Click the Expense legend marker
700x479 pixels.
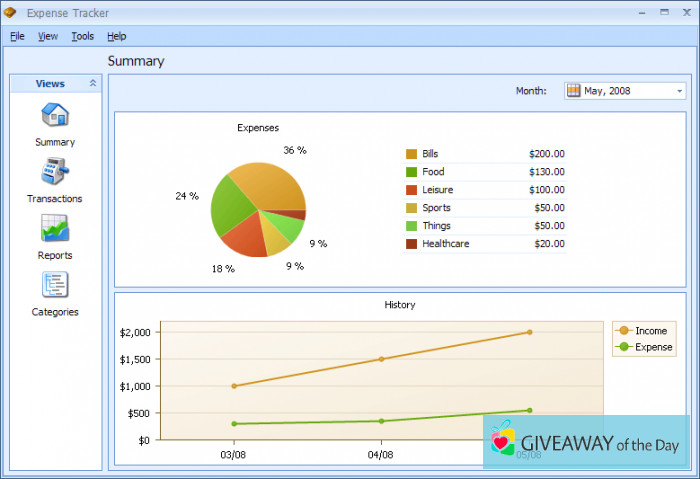pos(625,347)
